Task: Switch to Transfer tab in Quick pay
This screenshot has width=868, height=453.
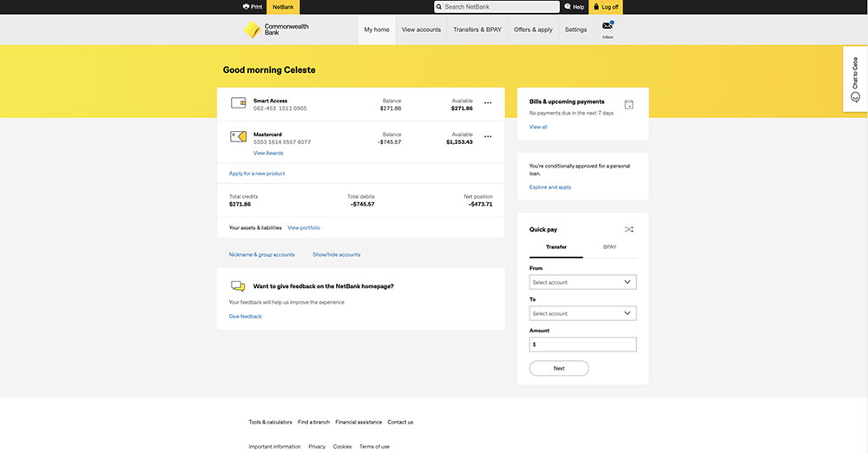Action: [x=556, y=247]
